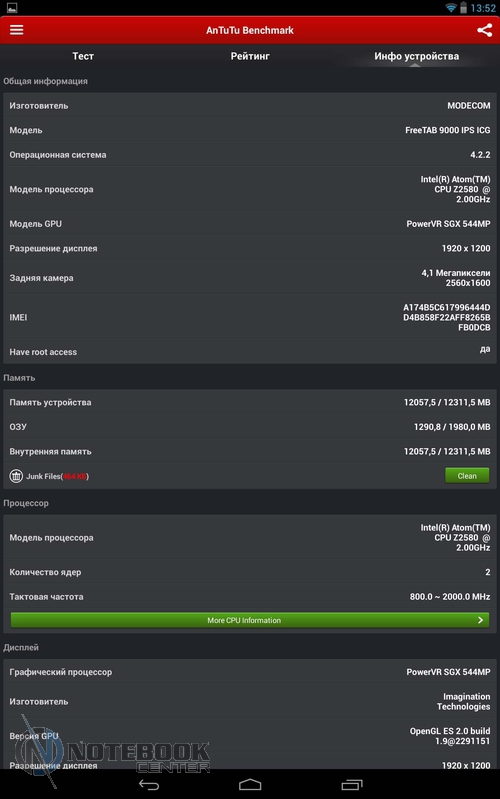Tap the share icon in header

click(484, 30)
